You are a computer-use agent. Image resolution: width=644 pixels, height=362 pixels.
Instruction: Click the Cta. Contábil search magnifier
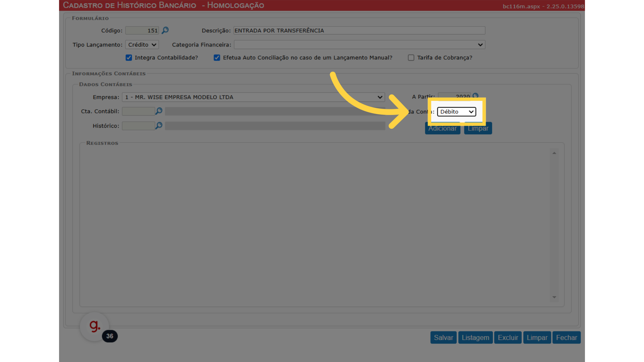click(159, 111)
